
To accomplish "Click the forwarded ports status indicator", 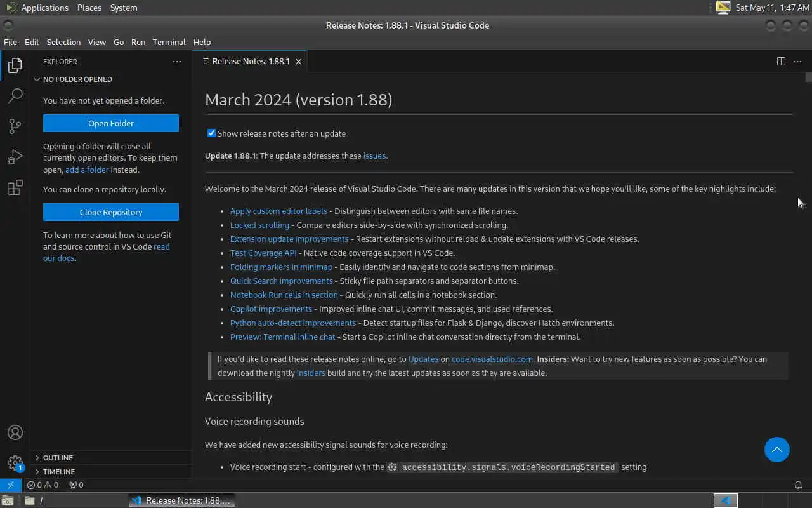I will (x=76, y=485).
